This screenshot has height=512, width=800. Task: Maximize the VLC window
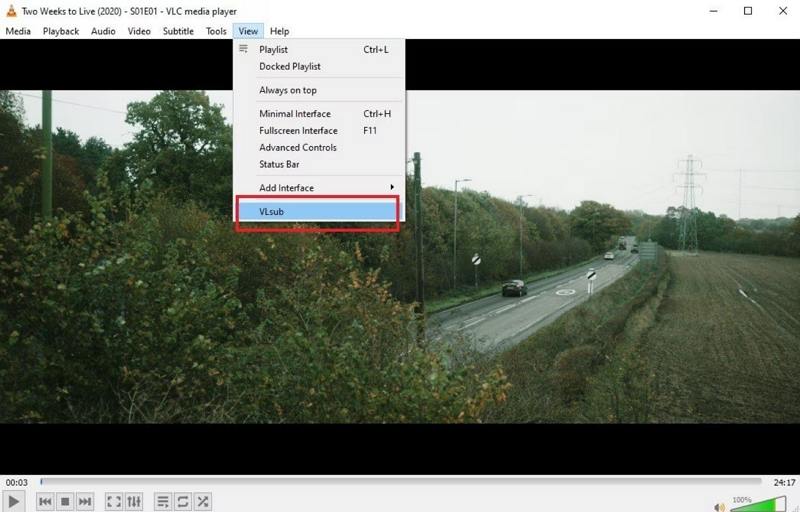pyautogui.click(x=748, y=11)
